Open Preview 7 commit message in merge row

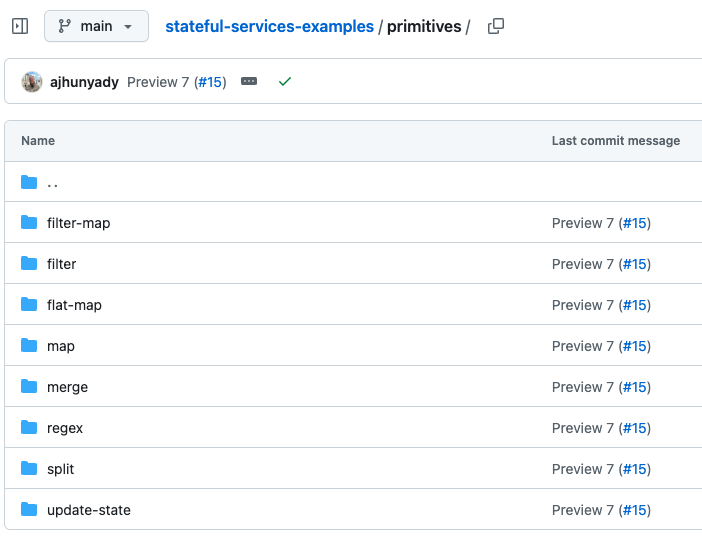point(582,387)
